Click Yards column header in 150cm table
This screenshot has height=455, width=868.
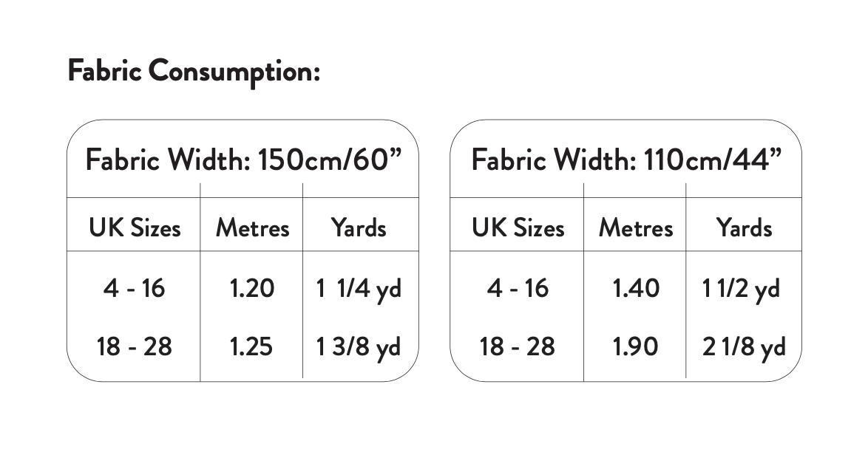(x=359, y=227)
